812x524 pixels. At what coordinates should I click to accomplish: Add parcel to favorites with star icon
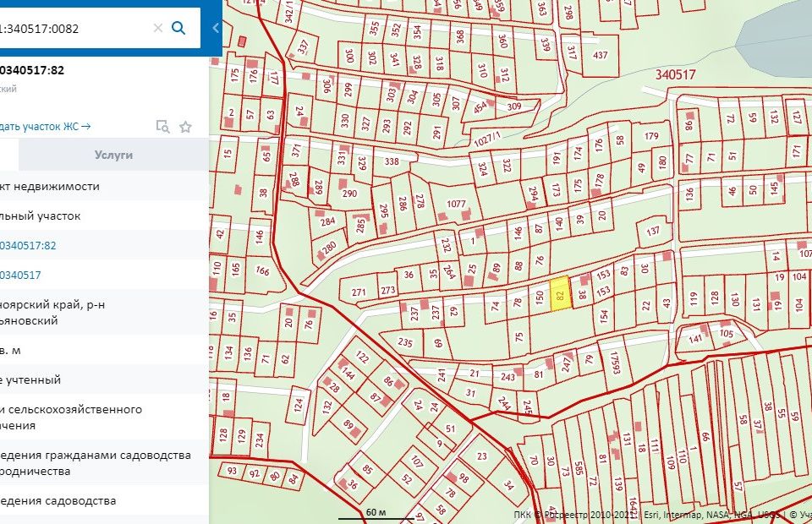pos(185,126)
